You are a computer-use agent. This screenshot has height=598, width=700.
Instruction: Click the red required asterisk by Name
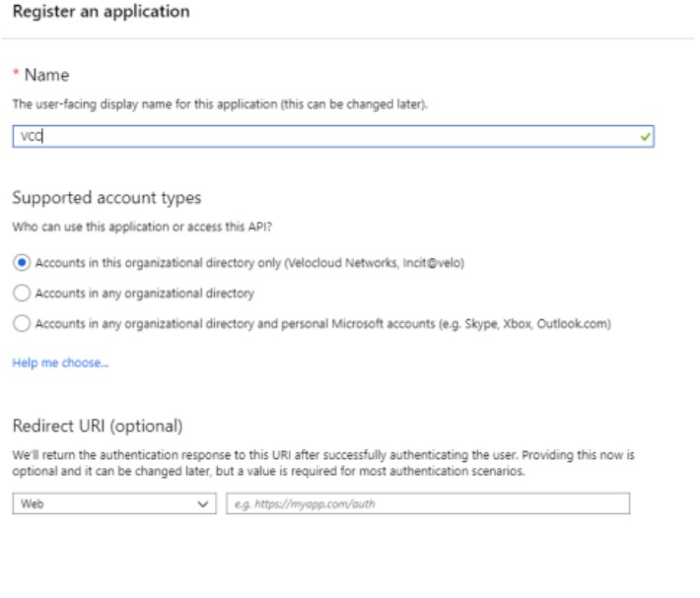pos(16,71)
